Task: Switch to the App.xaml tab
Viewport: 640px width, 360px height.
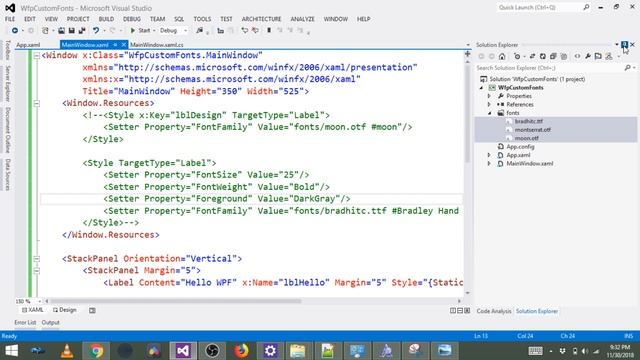Action: [x=28, y=45]
